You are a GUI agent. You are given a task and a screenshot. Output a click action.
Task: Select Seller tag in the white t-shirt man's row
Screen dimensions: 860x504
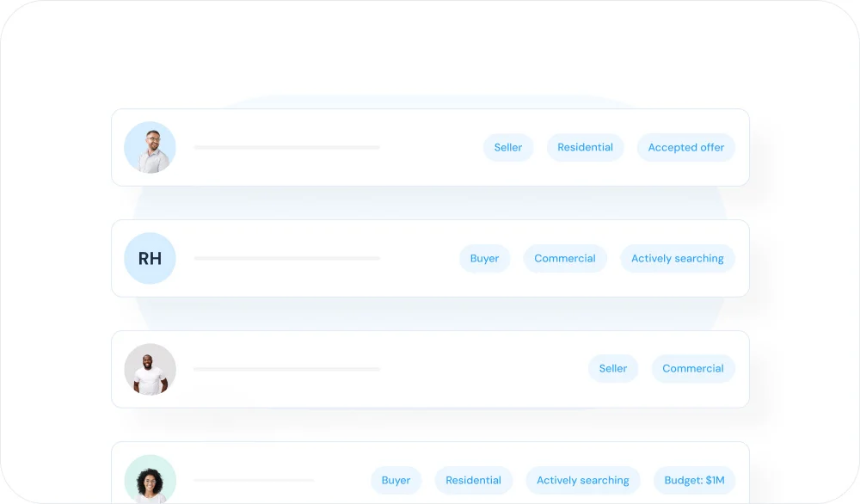[x=612, y=369]
